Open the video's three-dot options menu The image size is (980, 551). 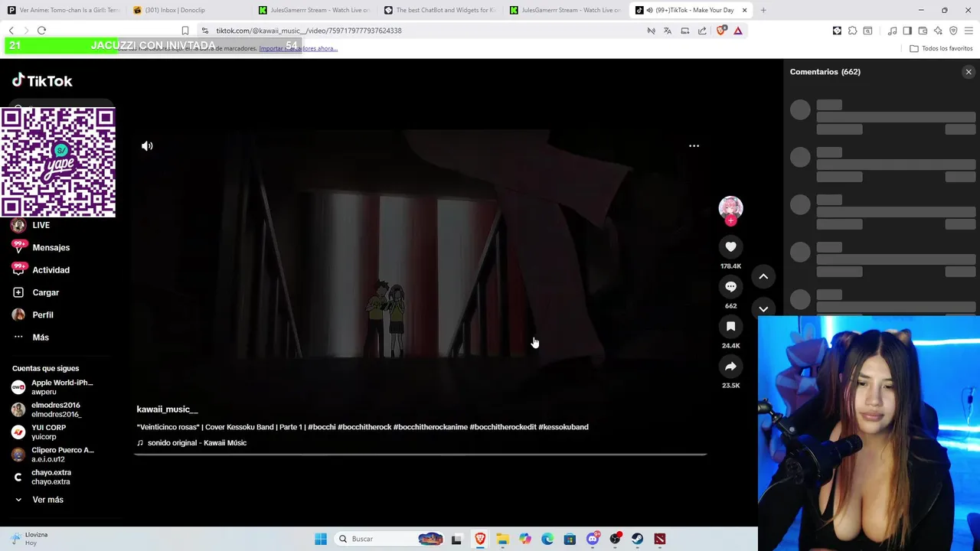[x=694, y=146]
